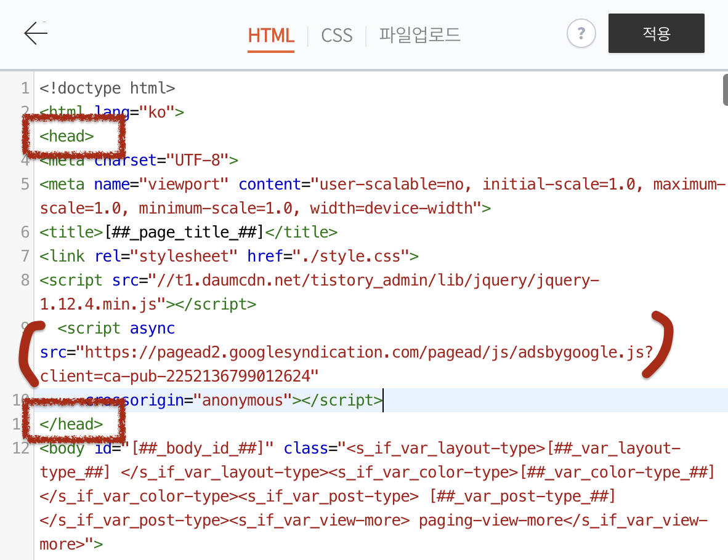Click the meta charset="UTF-8" line
The width and height of the screenshot is (728, 560).
[x=139, y=160]
